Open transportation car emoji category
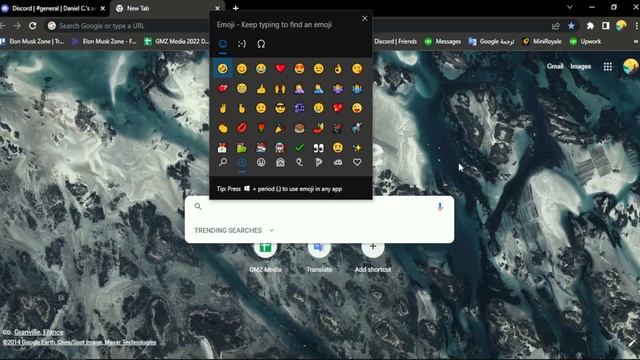The image size is (640, 360). click(338, 162)
